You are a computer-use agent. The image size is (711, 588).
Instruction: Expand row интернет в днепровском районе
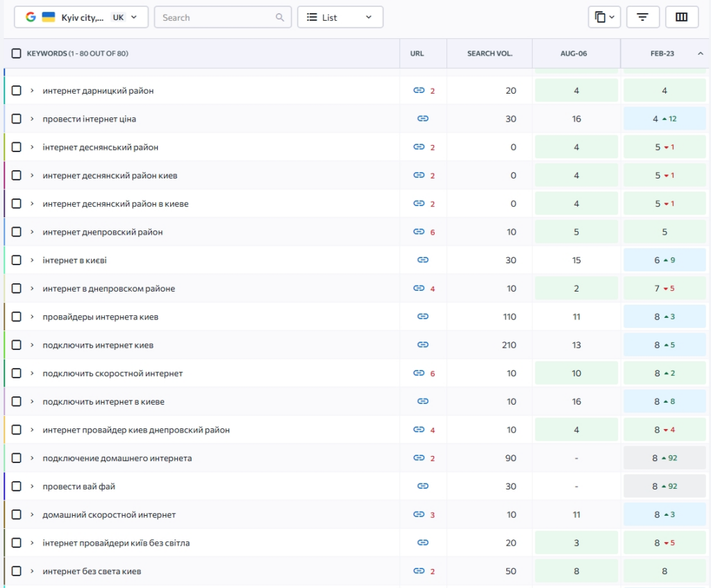(32, 288)
